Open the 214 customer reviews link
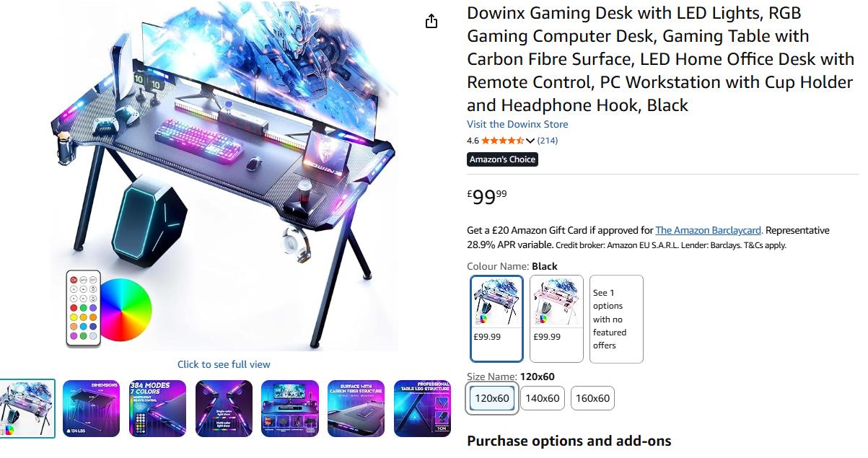Viewport: 868px width, 458px height. (x=548, y=141)
